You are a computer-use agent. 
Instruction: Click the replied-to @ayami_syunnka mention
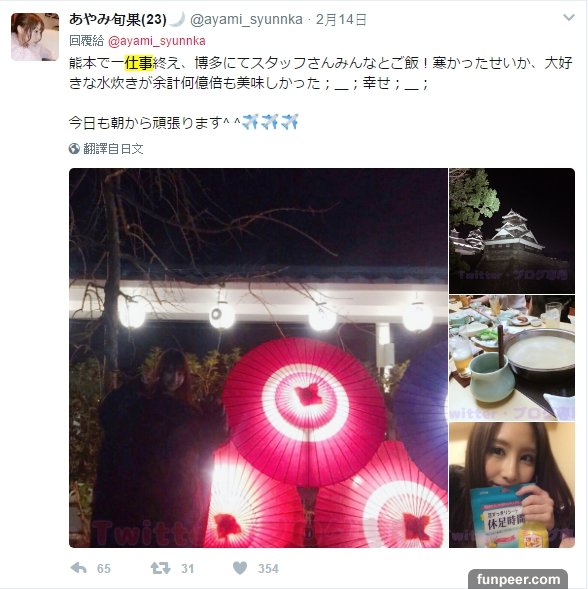[x=157, y=41]
